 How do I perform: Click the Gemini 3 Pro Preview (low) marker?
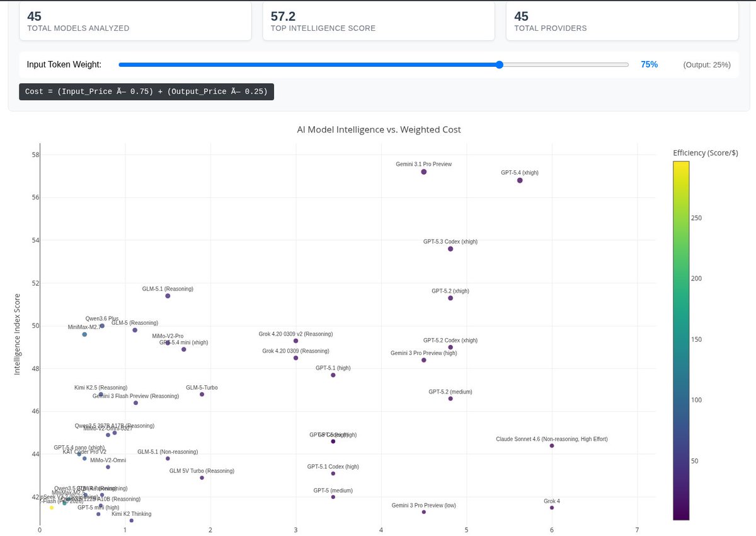coord(424,512)
